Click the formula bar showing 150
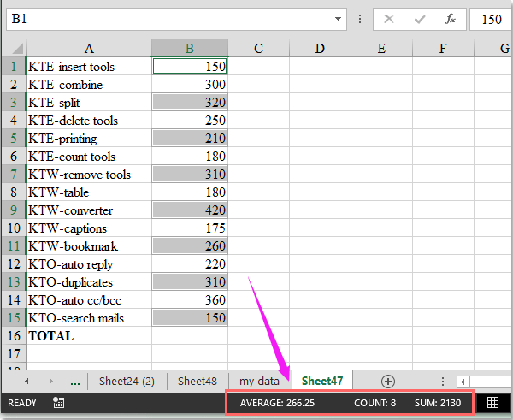Screen dimensions: 513x420 click(x=491, y=19)
